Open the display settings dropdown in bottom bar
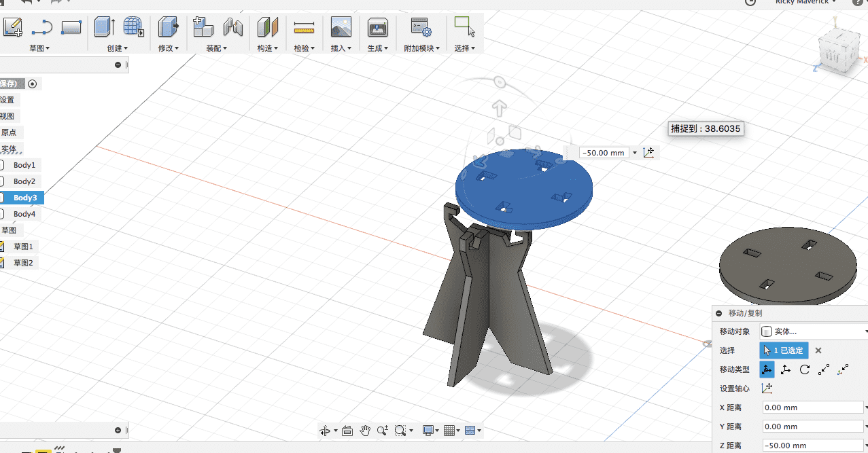 coord(430,431)
